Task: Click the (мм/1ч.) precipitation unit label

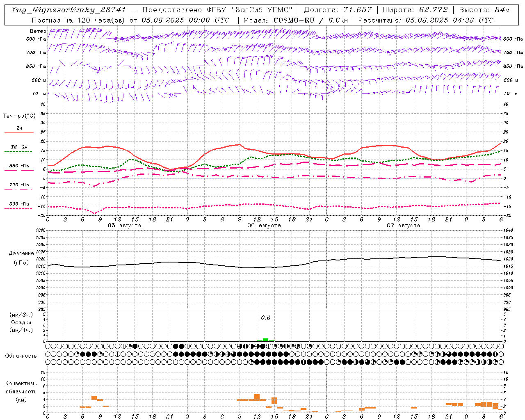Action: [21, 330]
